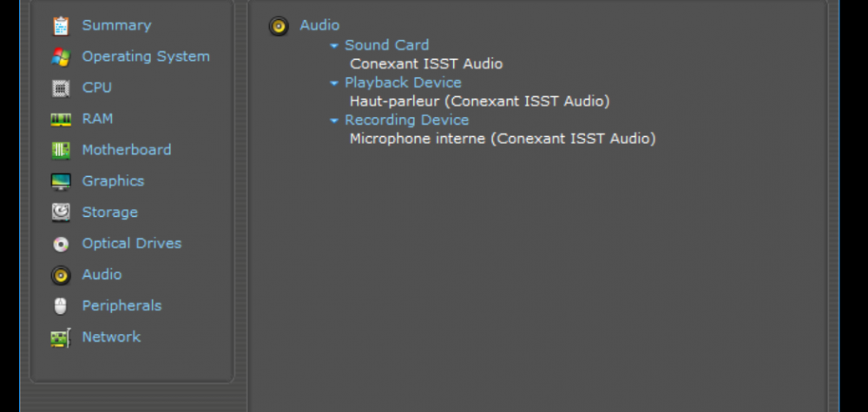Click the sidebar Audio speaker icon
868x412 pixels.
(61, 275)
